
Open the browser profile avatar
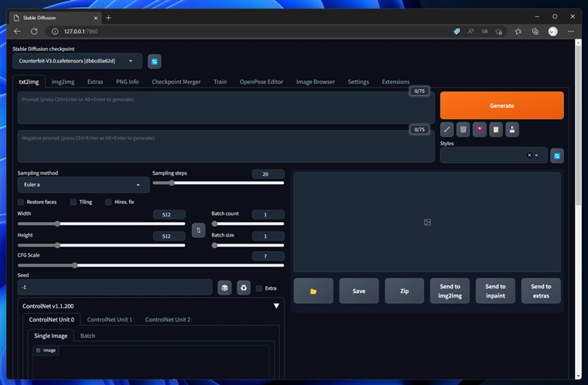pyautogui.click(x=552, y=32)
